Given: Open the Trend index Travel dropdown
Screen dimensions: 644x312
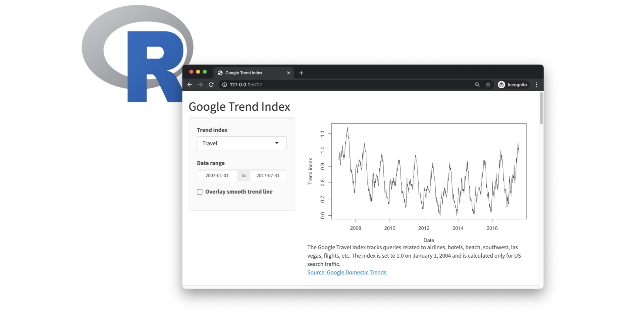Looking at the screenshot, I should pos(241,143).
